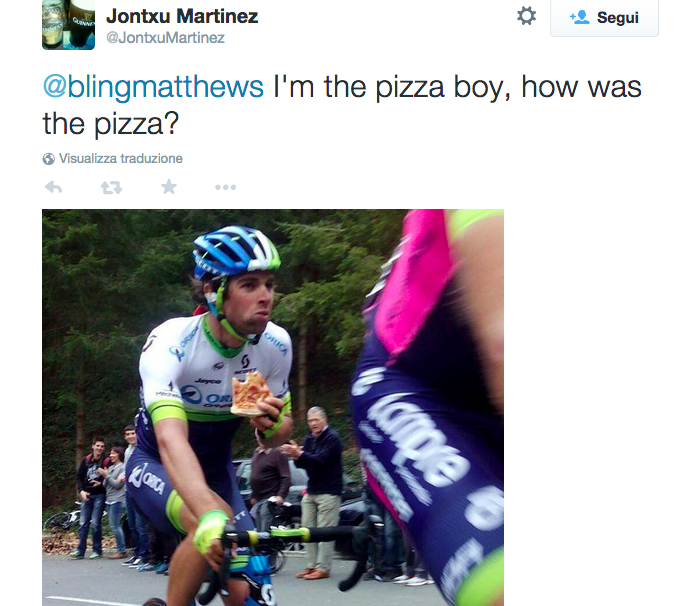Open the @blingmatthews mention link

click(153, 87)
